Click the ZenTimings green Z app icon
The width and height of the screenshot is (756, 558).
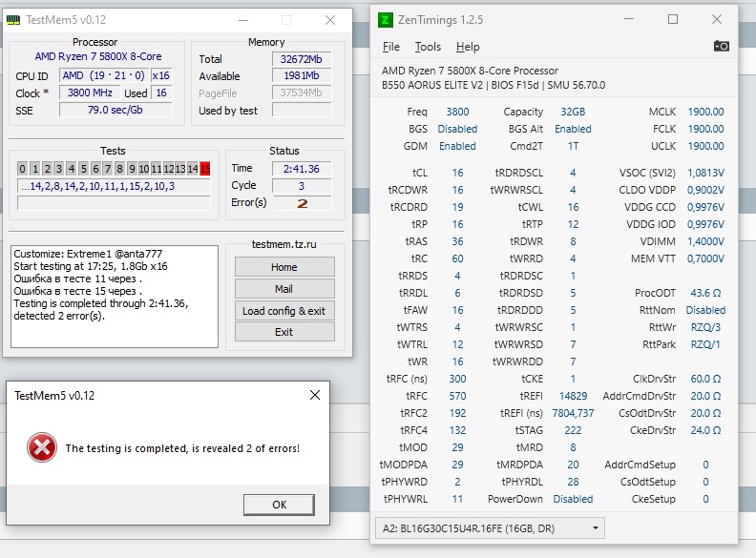click(385, 20)
